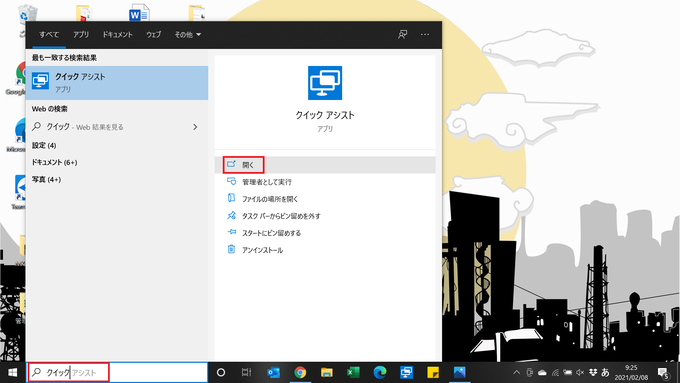The height and width of the screenshot is (383, 680).
Task: Open Microsoft Edge from the taskbar
Action: click(380, 372)
